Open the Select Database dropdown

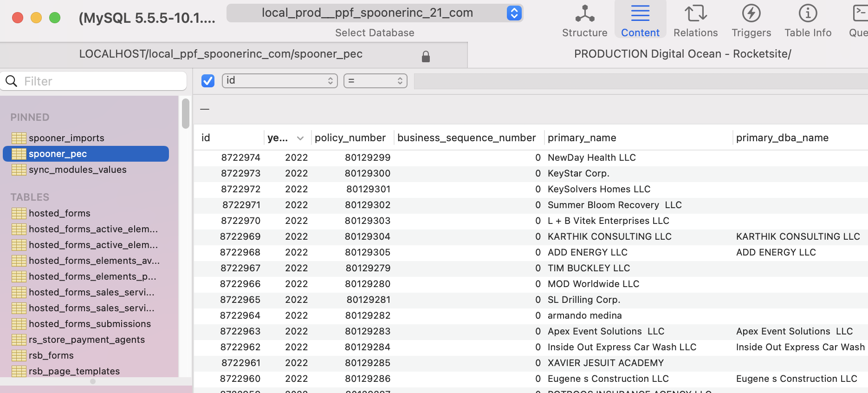tap(375, 13)
